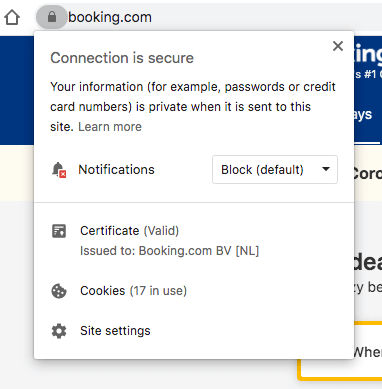
Task: Select the Site settings text entry
Action: coord(115,331)
